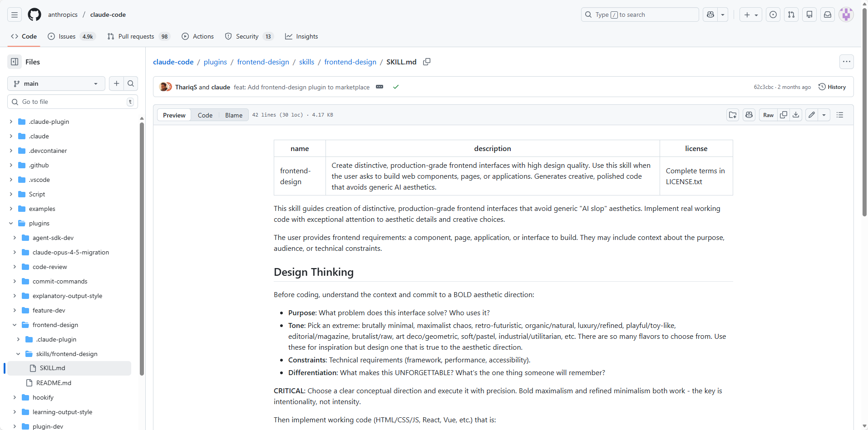This screenshot has width=868, height=430.
Task: Switch to the Security tab
Action: (x=249, y=36)
